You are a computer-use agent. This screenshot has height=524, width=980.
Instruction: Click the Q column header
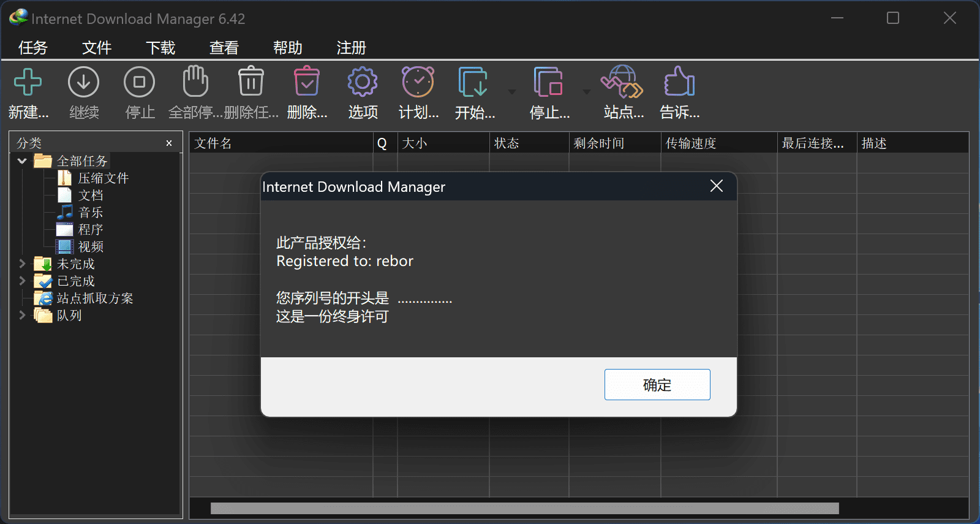pyautogui.click(x=385, y=143)
